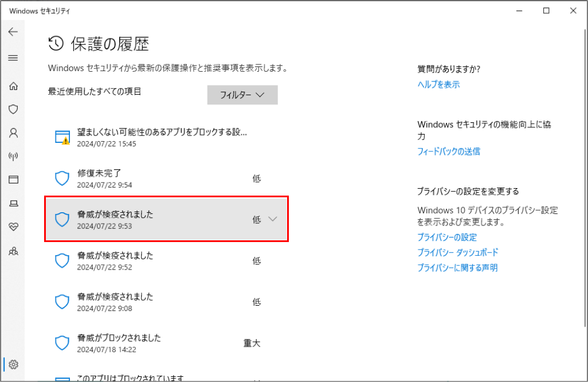Viewport: 588px width, 382px height.
Task: Click the timestamp 2024/07/22 9:53
Action: click(x=105, y=226)
